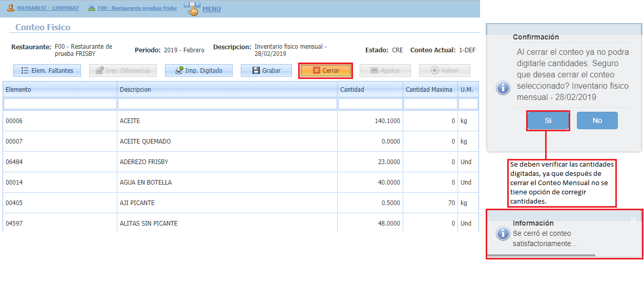Click the Elem. Faltantes button
Image resolution: width=644 pixels, height=302 pixels.
click(x=47, y=71)
